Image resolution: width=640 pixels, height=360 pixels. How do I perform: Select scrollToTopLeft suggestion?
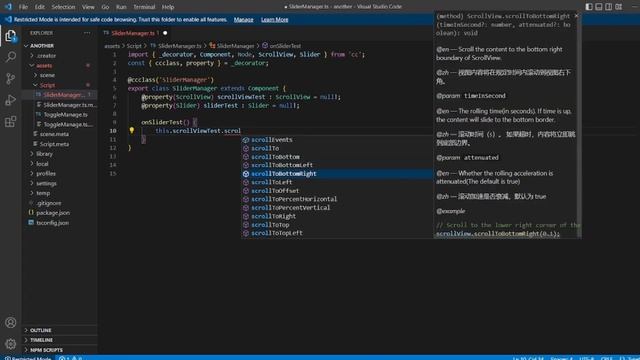pos(337,233)
